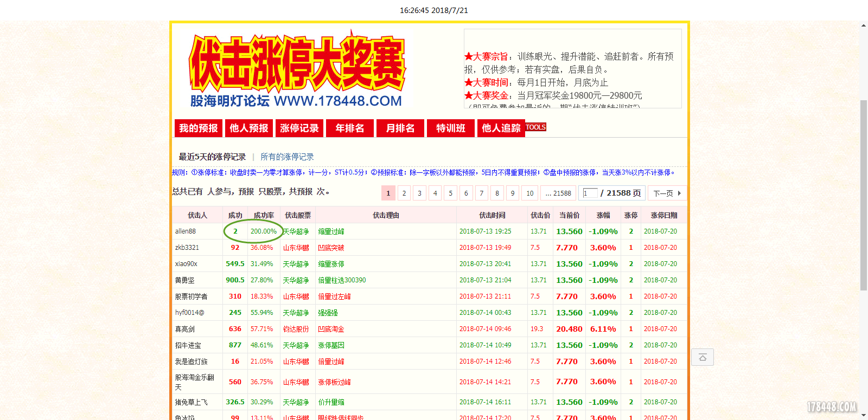
Task: Click 6.11% gain in 真亮剑 row
Action: coord(603,329)
